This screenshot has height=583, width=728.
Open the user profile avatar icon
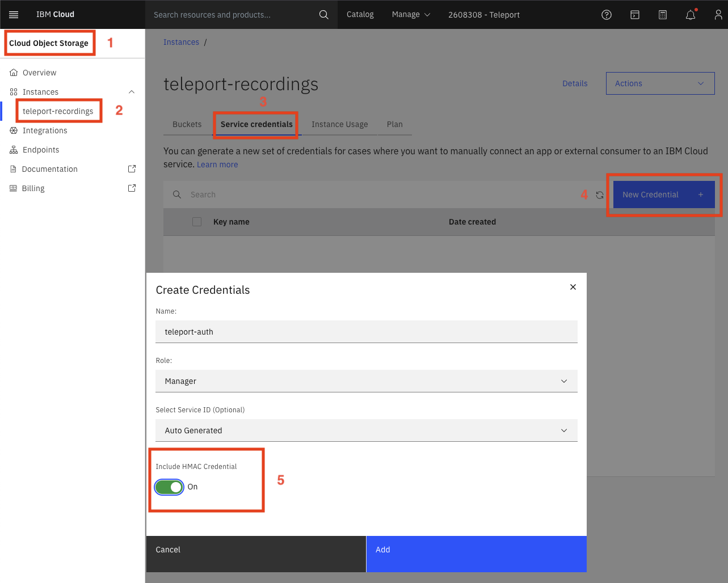pos(718,14)
